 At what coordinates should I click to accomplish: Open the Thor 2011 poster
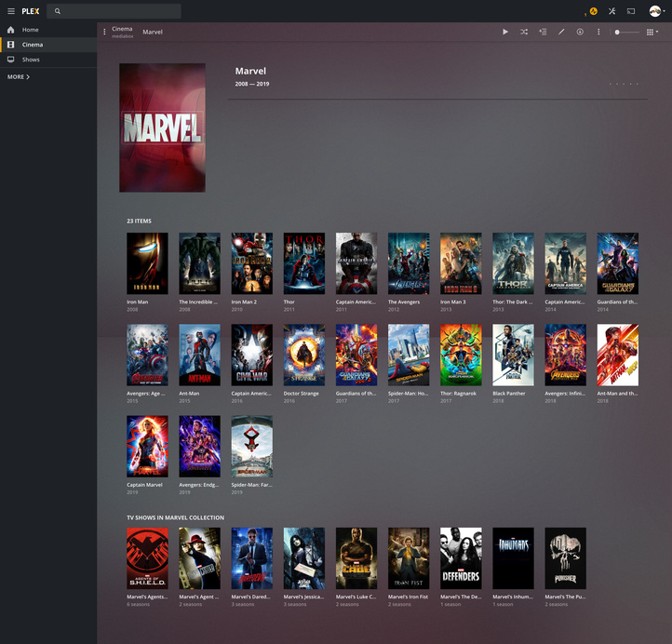303,263
